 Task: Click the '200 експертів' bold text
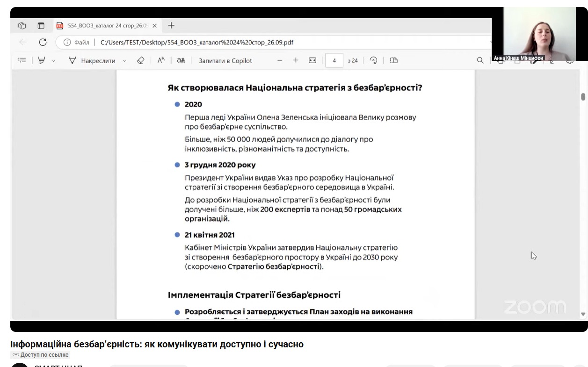(285, 209)
